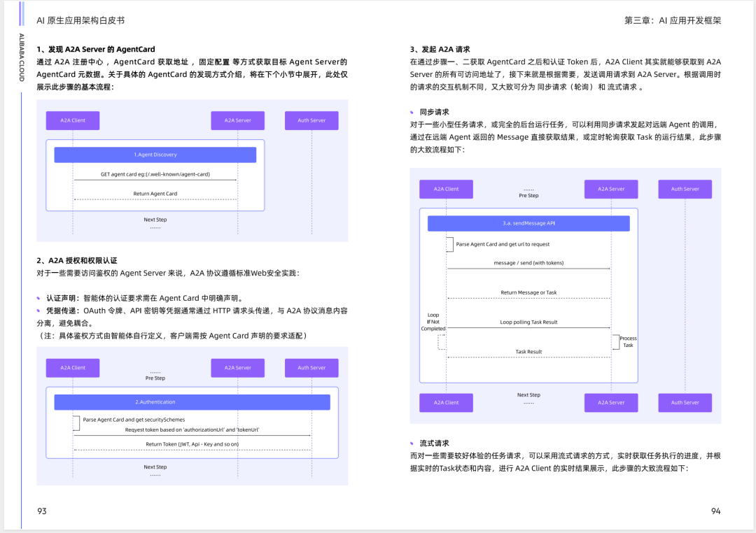
Task: Click the "Reqyest token based on" label
Action: tap(192, 429)
